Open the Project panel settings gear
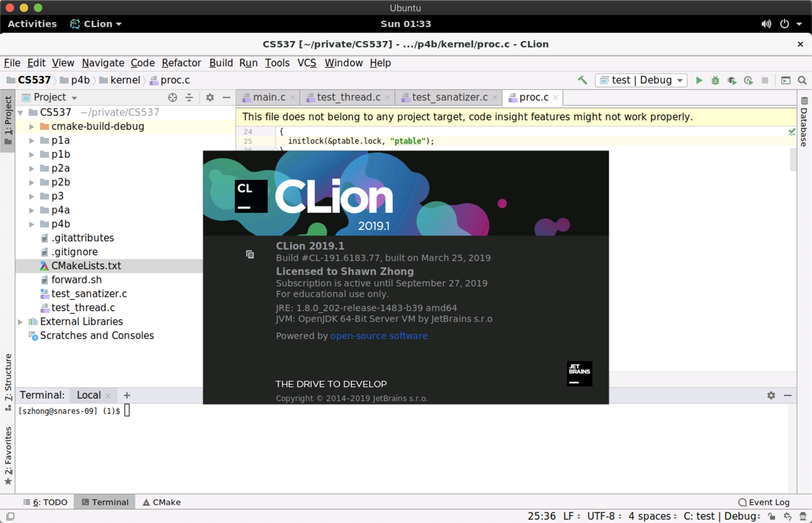The image size is (812, 523). (x=210, y=97)
